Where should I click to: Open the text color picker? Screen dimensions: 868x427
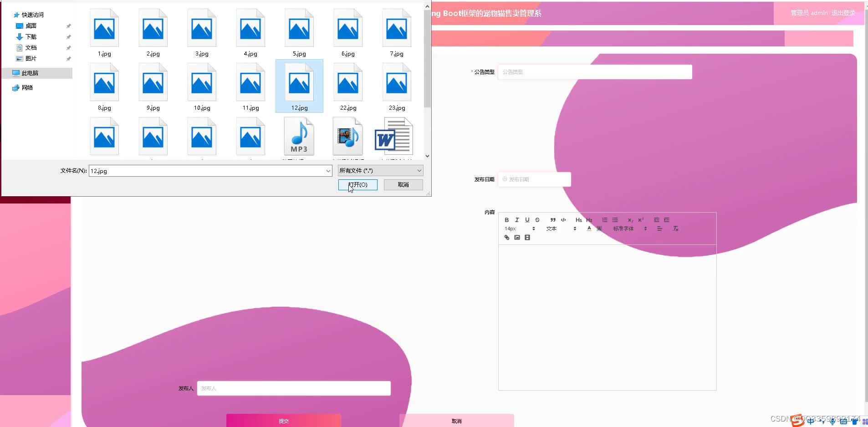pyautogui.click(x=589, y=229)
